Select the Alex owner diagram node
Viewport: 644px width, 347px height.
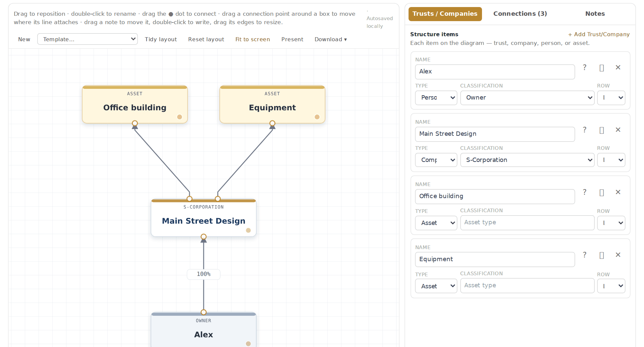(204, 330)
